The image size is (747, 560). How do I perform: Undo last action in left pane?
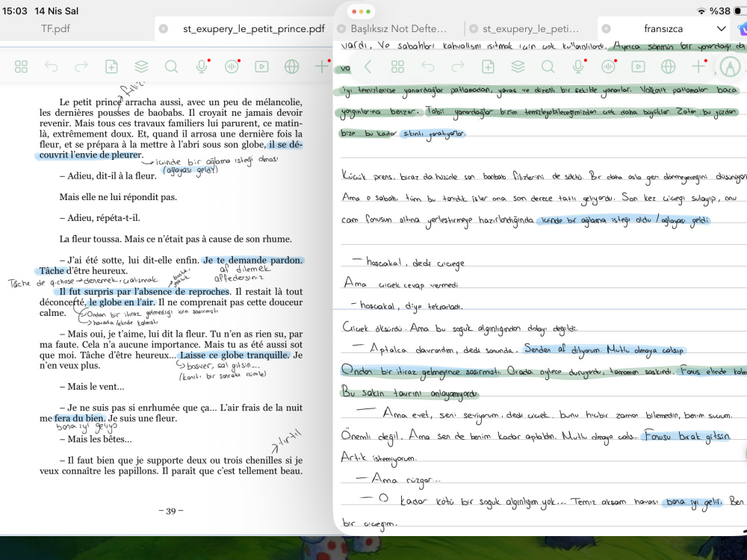pos(51,66)
